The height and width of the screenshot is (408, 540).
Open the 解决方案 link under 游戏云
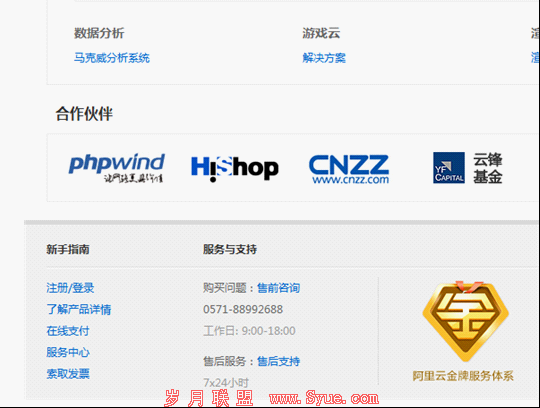[324, 57]
